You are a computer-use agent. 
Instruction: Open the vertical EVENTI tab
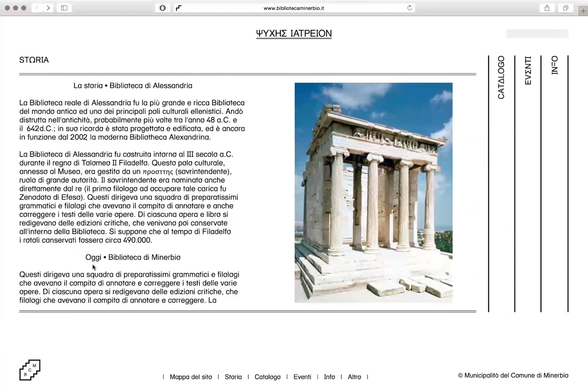(528, 71)
